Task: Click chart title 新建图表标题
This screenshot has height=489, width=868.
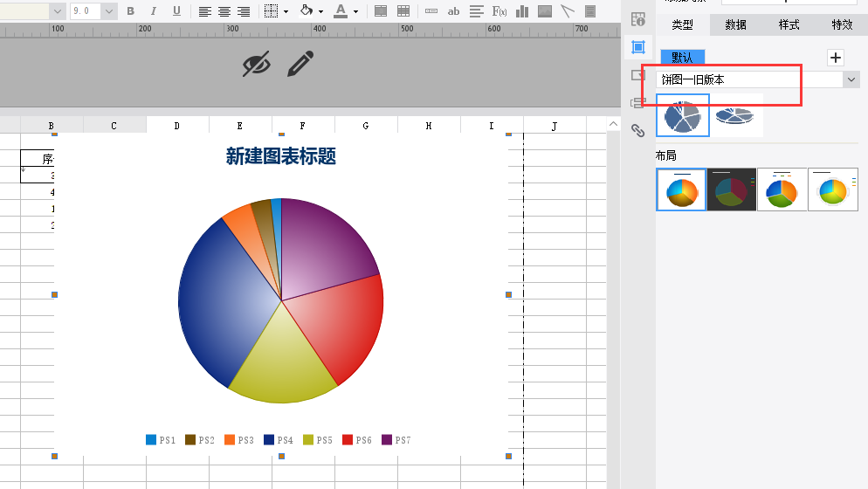Action: 281,156
